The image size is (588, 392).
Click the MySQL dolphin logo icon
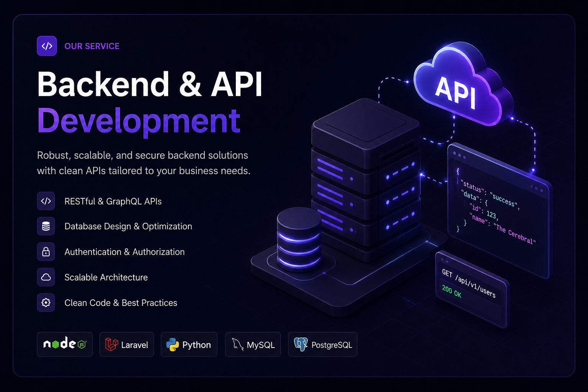coord(238,345)
